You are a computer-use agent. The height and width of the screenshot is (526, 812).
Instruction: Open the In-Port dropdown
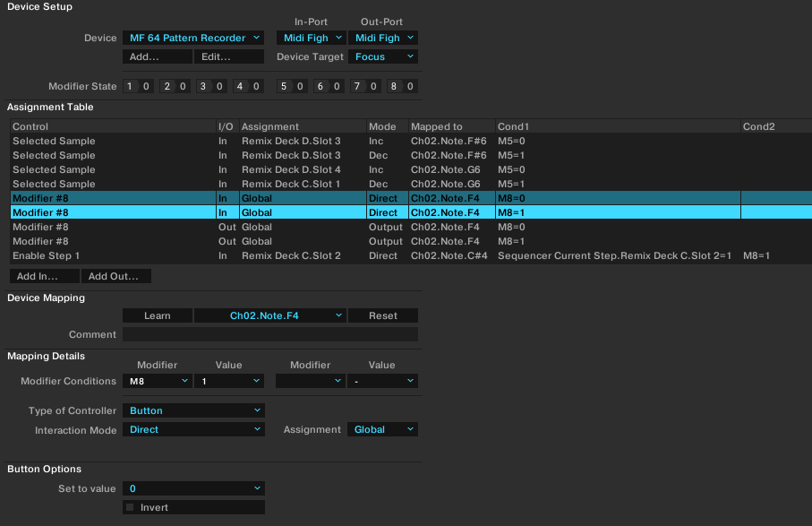click(x=312, y=38)
